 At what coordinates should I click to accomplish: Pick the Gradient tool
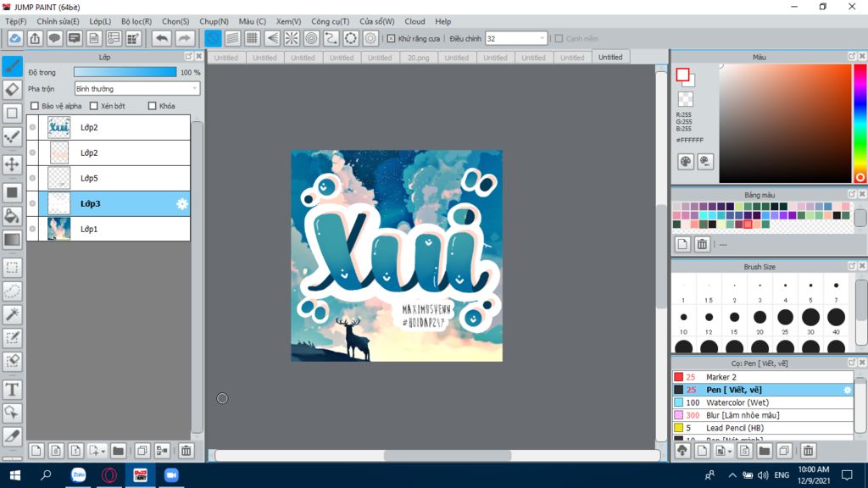(x=12, y=240)
